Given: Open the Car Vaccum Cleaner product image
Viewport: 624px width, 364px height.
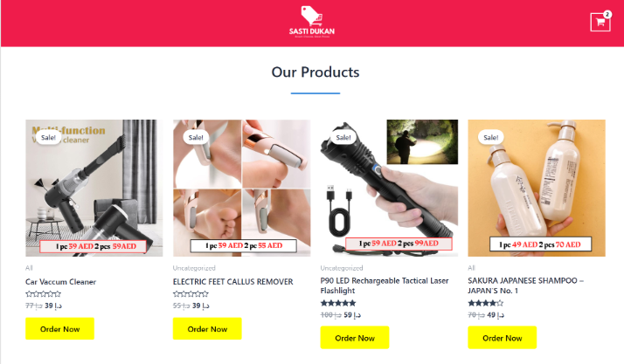Looking at the screenshot, I should pos(94,188).
